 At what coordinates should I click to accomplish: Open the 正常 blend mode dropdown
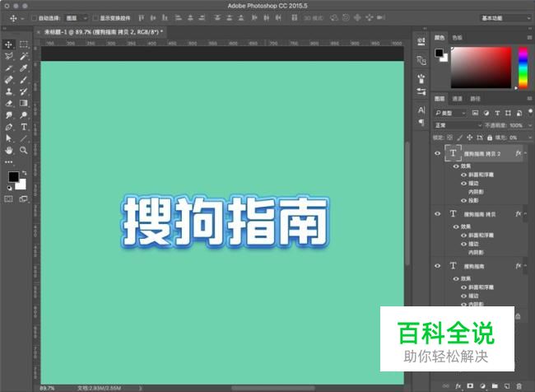[x=458, y=125]
